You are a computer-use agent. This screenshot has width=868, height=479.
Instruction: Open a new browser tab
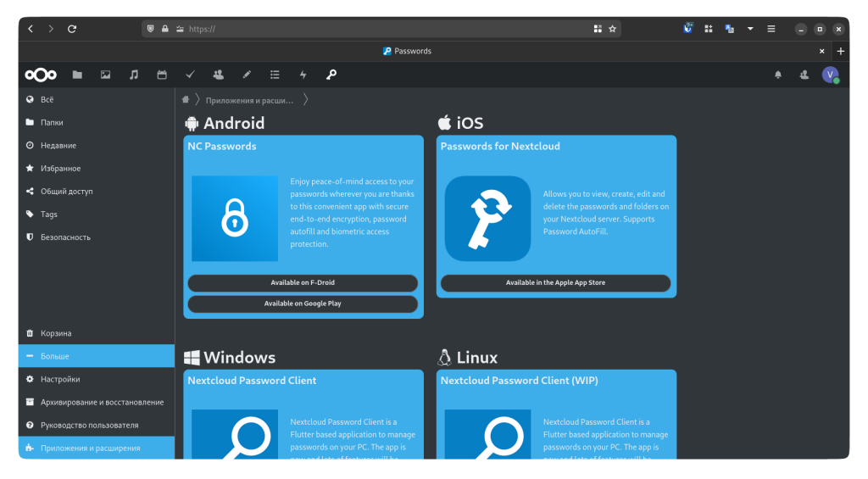(x=840, y=51)
